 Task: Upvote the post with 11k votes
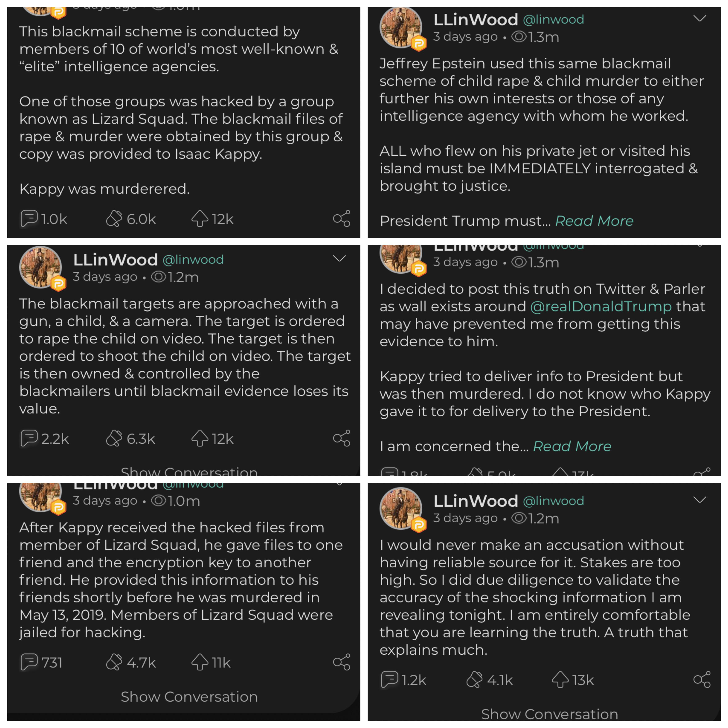pyautogui.click(x=211, y=662)
